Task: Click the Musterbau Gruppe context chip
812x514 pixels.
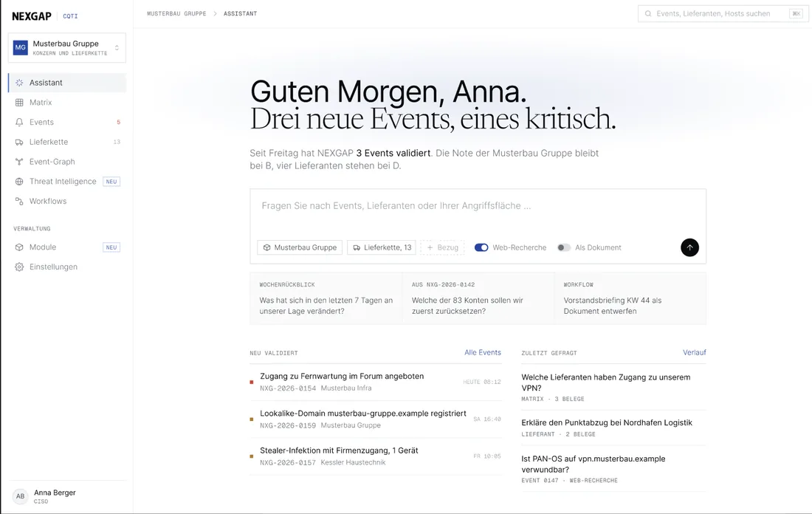Action: pyautogui.click(x=300, y=247)
